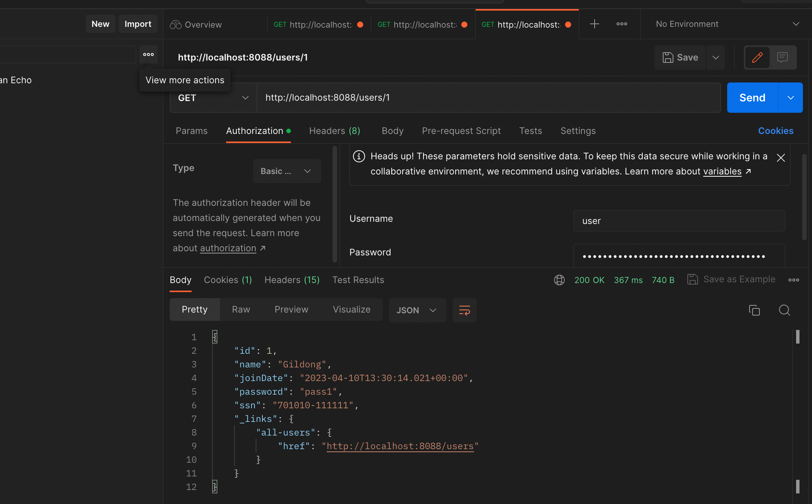Switch to the first GET localhost request tab
Viewport: 812px width, 504px height.
[x=319, y=25]
